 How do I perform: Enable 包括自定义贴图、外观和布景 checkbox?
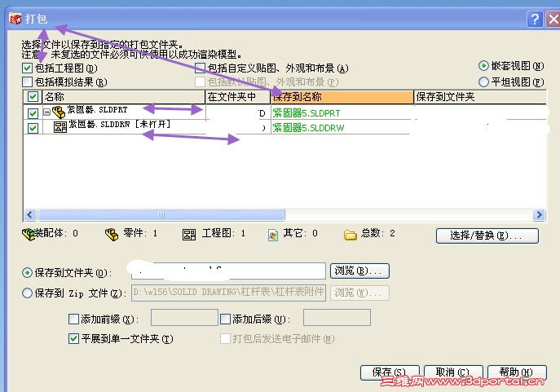click(x=200, y=68)
